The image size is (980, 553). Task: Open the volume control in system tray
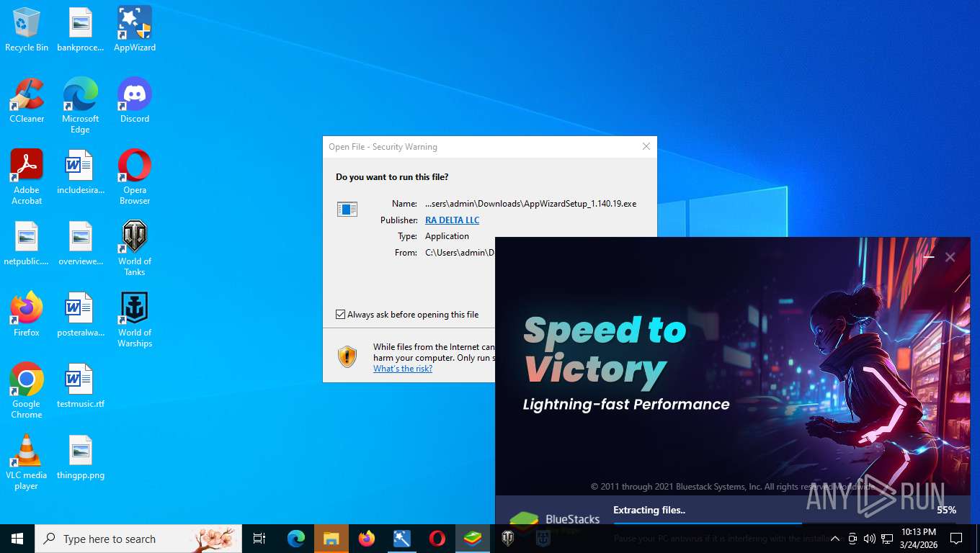(869, 539)
